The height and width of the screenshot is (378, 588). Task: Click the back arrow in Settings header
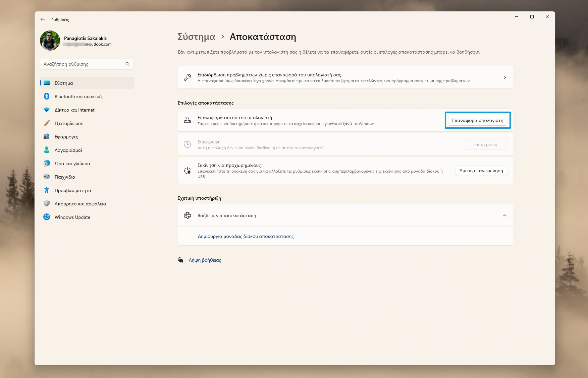(x=43, y=20)
